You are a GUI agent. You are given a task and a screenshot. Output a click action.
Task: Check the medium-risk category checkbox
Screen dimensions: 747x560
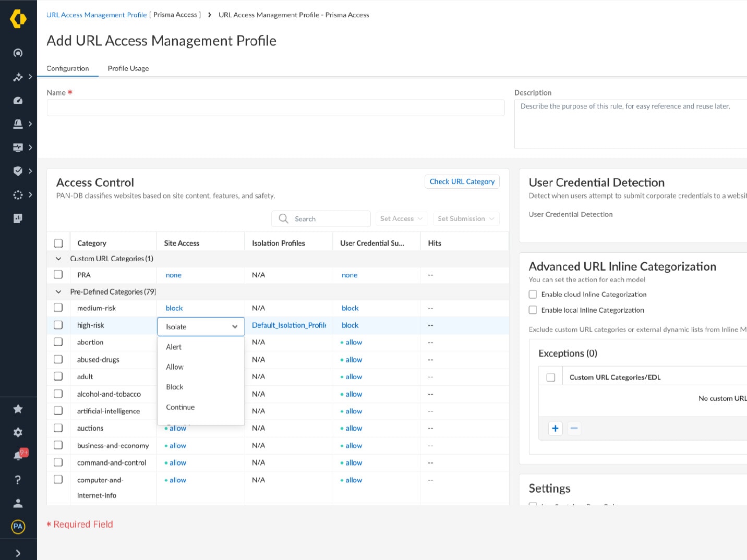point(58,308)
